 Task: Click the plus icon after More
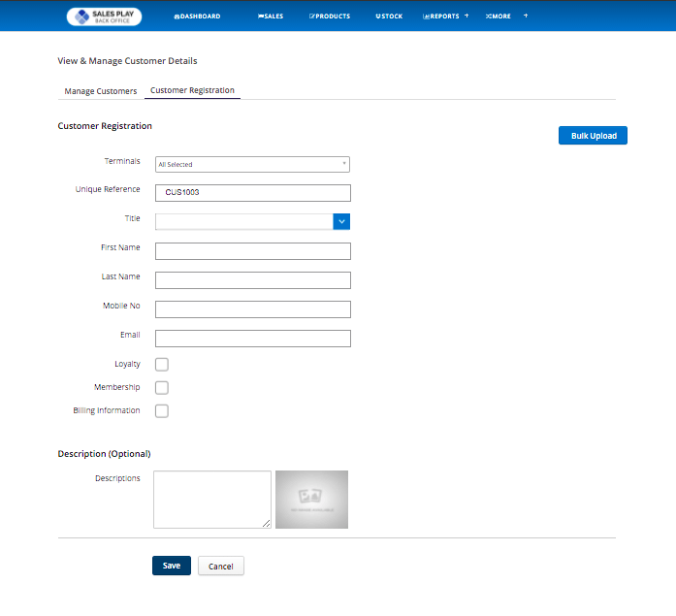[x=526, y=16]
